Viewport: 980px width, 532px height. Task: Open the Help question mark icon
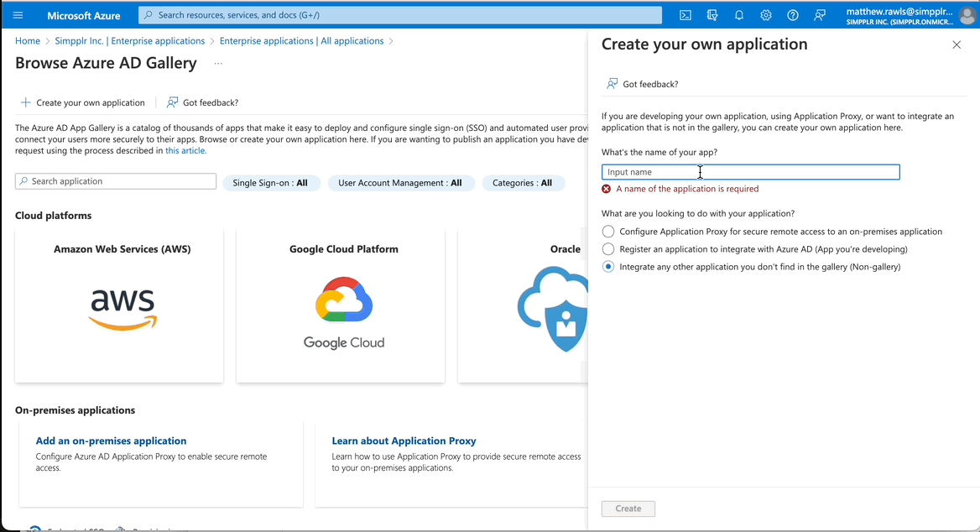click(x=793, y=15)
